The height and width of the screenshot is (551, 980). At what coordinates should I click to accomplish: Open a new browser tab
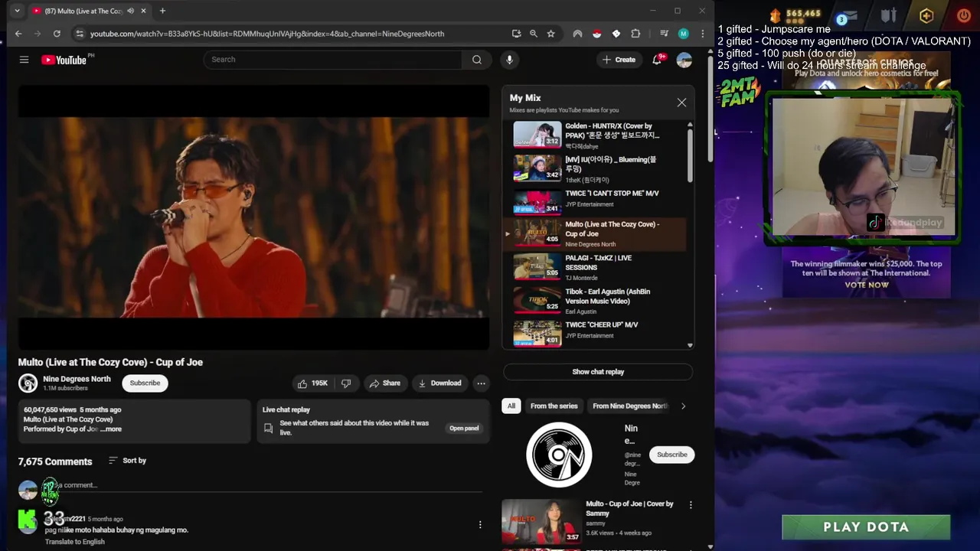tap(162, 11)
